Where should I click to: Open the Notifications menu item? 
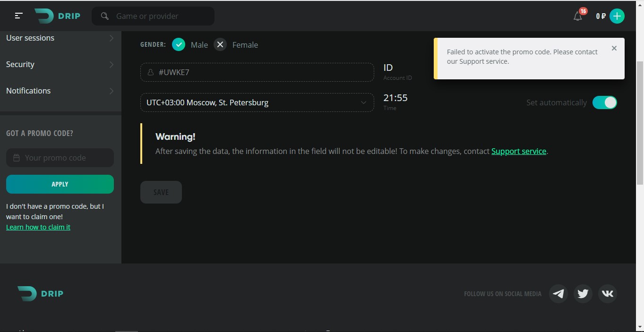[x=60, y=91]
